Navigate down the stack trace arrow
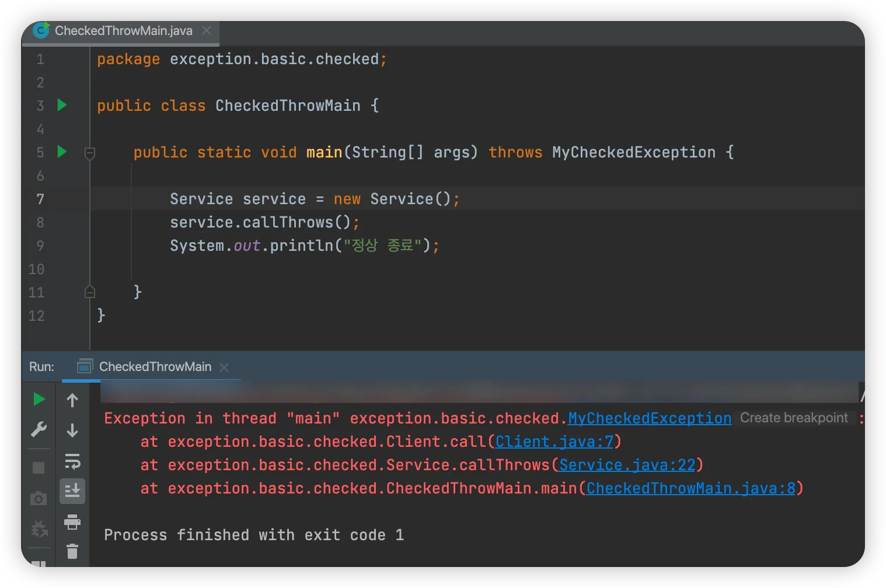 [x=72, y=430]
